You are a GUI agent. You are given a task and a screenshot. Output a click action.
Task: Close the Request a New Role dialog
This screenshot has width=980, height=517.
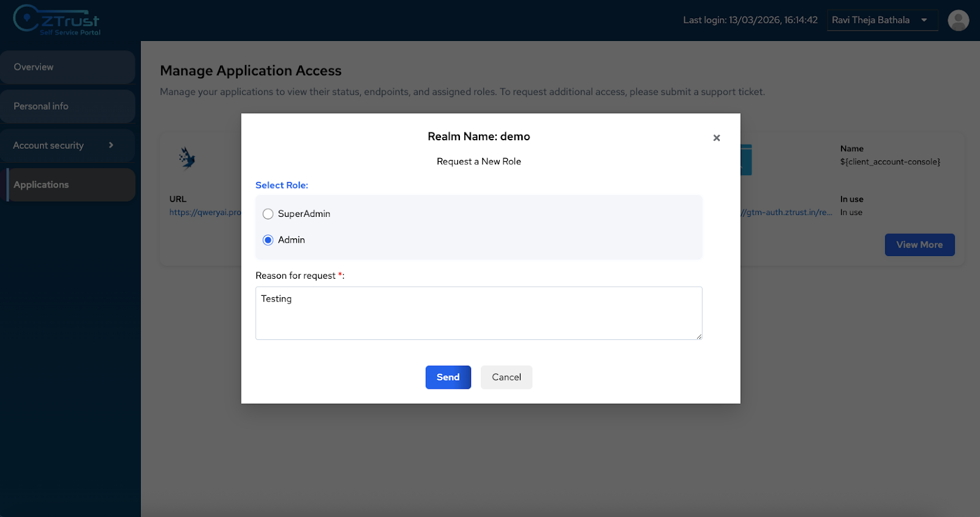click(716, 138)
